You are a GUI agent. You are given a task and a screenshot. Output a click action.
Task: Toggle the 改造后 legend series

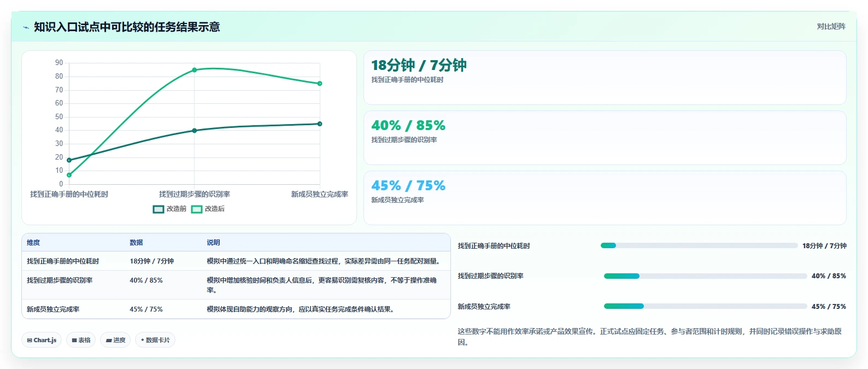pyautogui.click(x=208, y=209)
